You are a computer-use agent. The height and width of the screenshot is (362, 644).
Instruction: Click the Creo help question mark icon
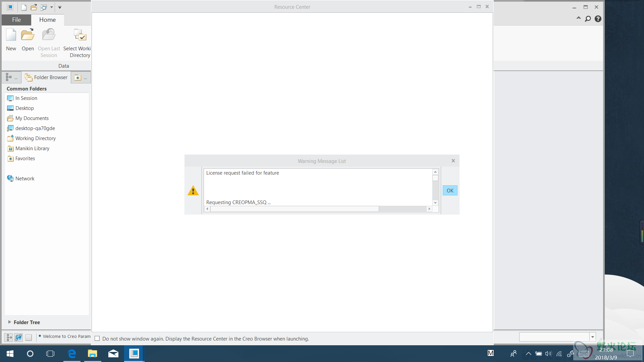[x=598, y=19]
